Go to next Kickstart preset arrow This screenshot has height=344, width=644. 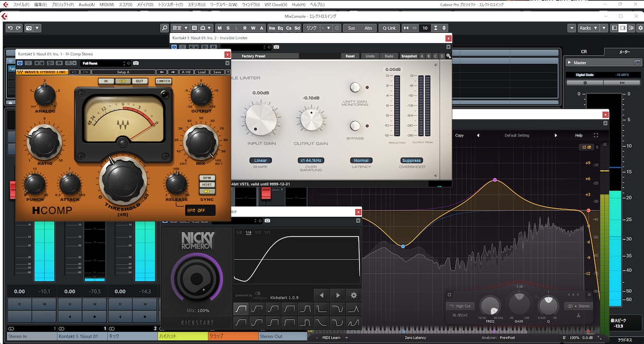(337, 295)
